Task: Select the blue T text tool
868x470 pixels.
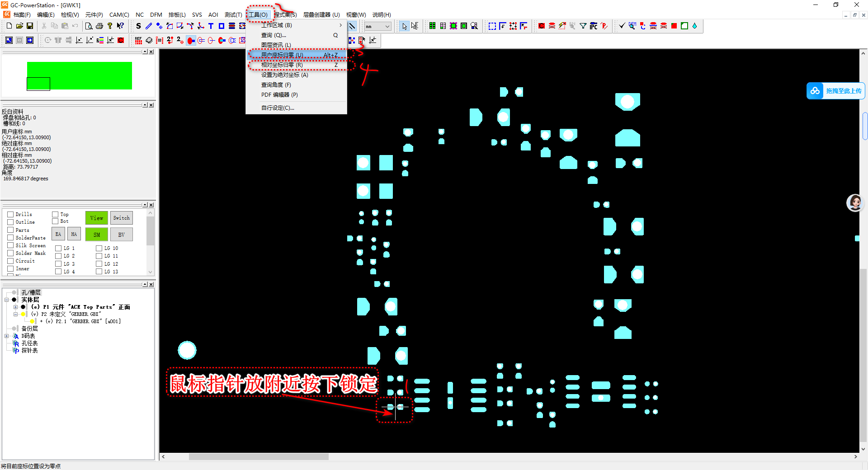Action: (x=211, y=26)
